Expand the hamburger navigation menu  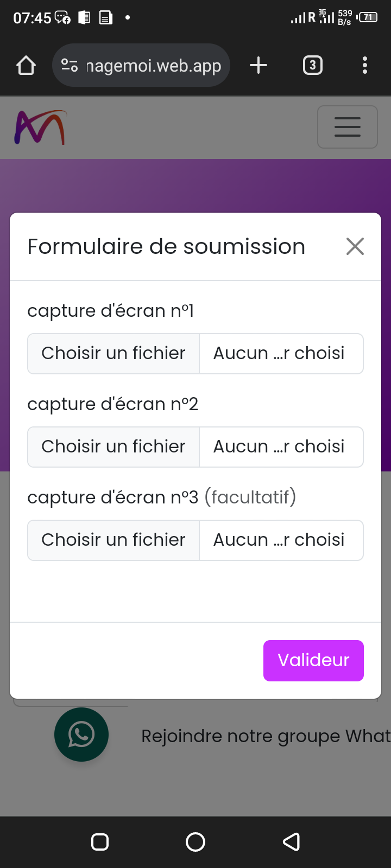point(347,127)
